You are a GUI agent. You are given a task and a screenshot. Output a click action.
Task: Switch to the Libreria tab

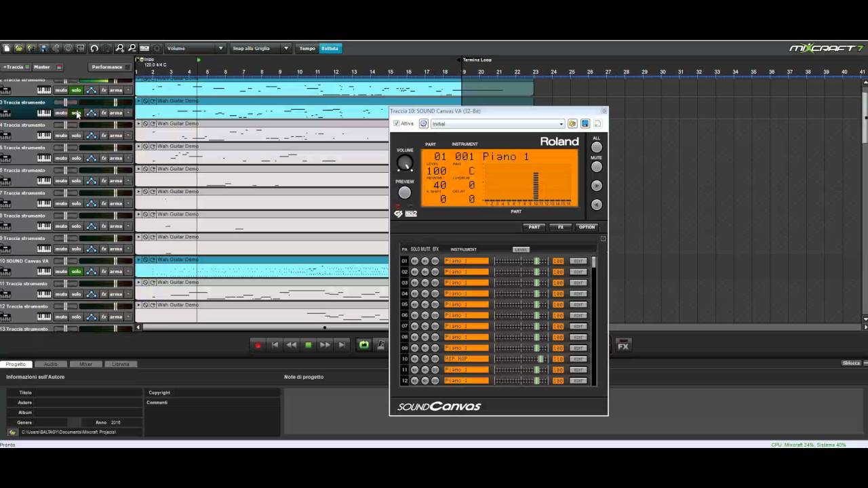121,364
